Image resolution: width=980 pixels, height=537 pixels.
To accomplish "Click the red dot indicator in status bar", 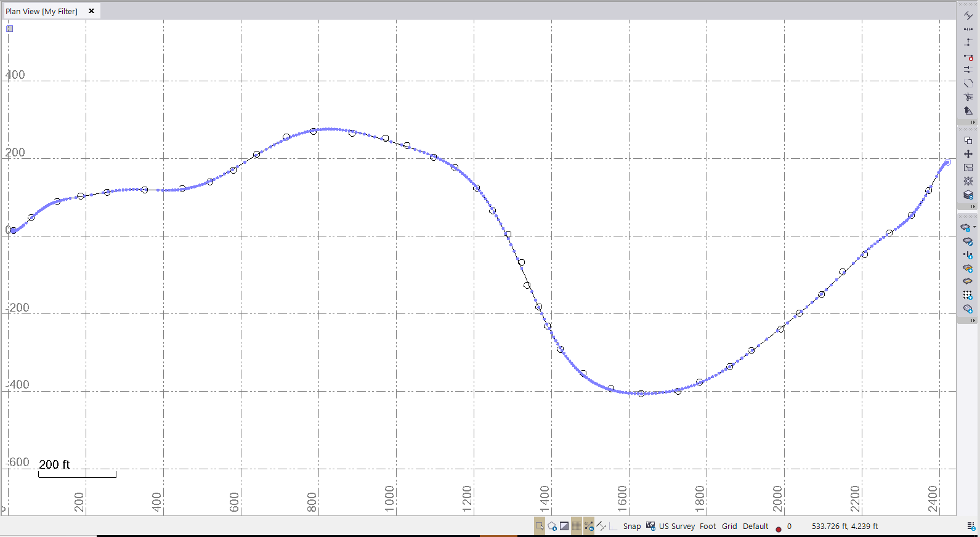I will tap(779, 528).
